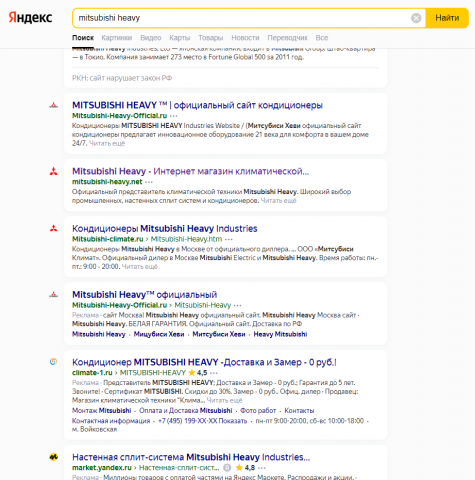Image resolution: width=475 pixels, height=480 pixels.
Task: Open Mitsubishi Heavy™ официальный ad title
Action: point(144,295)
